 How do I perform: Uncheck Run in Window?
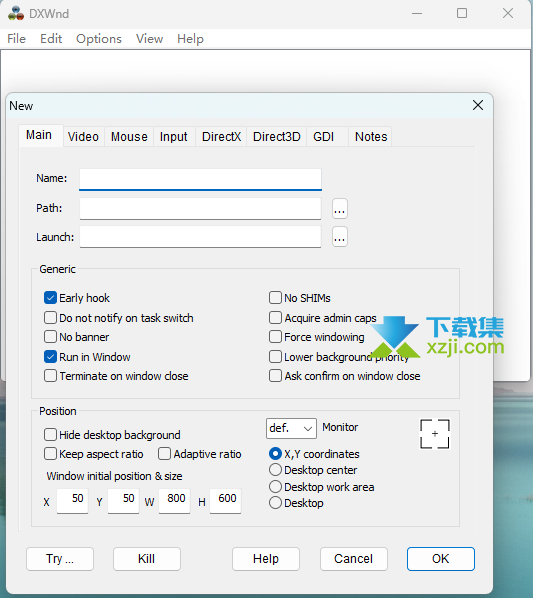tap(50, 357)
